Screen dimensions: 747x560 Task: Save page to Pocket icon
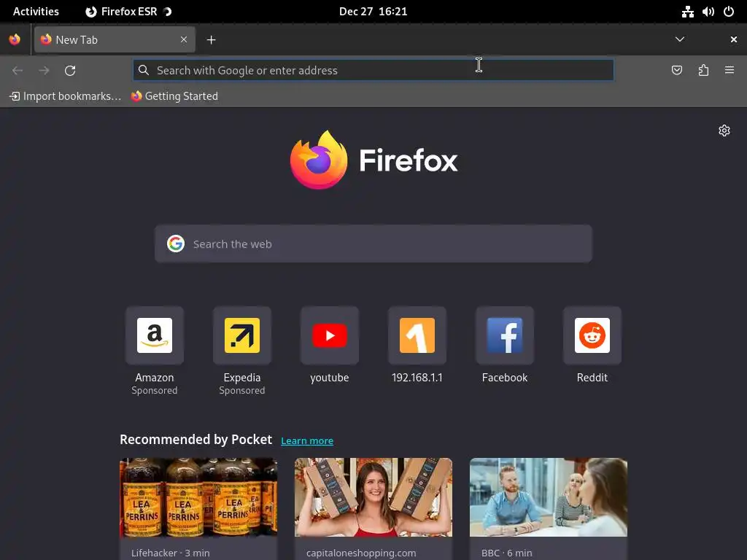click(x=677, y=71)
